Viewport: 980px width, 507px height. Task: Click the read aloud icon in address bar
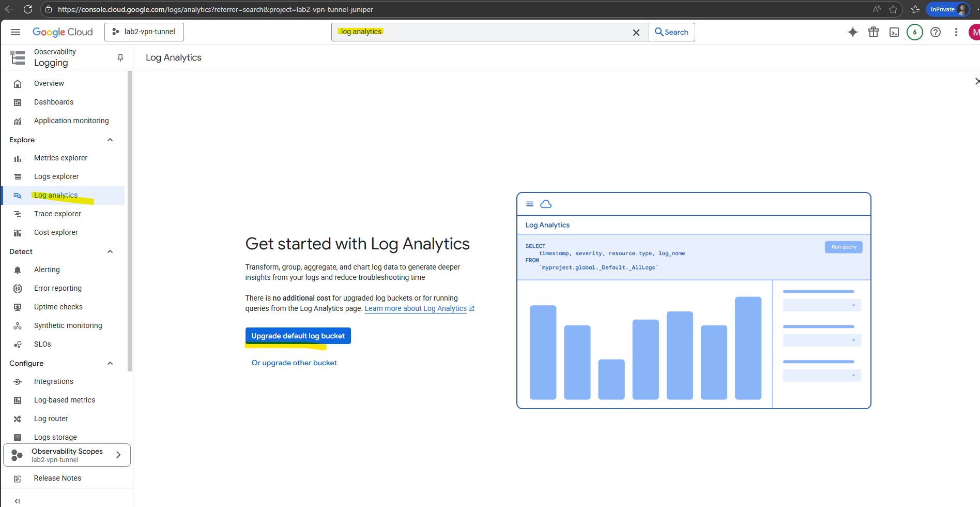(x=877, y=9)
